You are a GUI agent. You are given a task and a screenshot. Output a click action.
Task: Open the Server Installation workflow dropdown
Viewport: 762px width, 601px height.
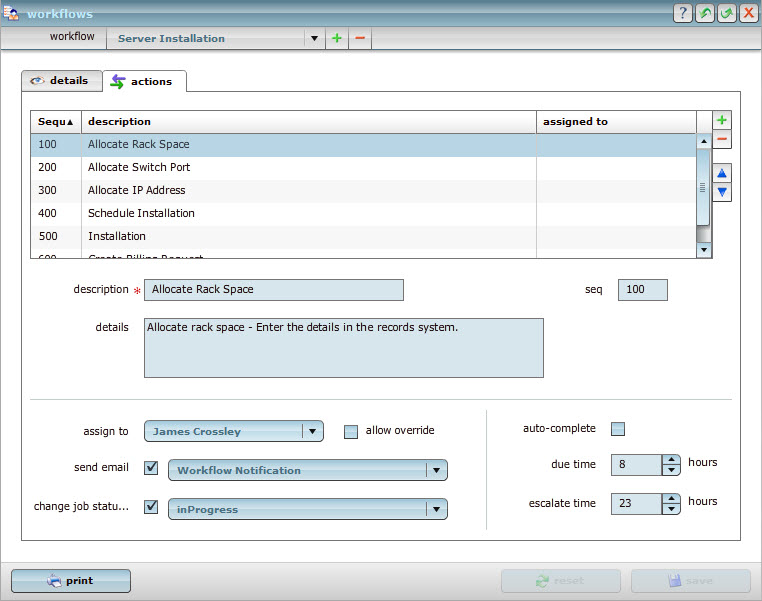(314, 38)
